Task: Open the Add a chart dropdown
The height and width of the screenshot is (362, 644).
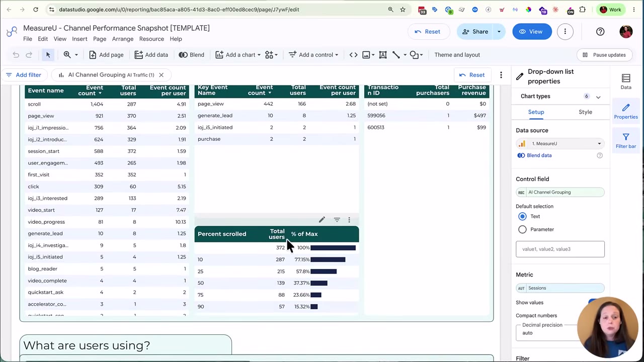Action: pos(238,55)
